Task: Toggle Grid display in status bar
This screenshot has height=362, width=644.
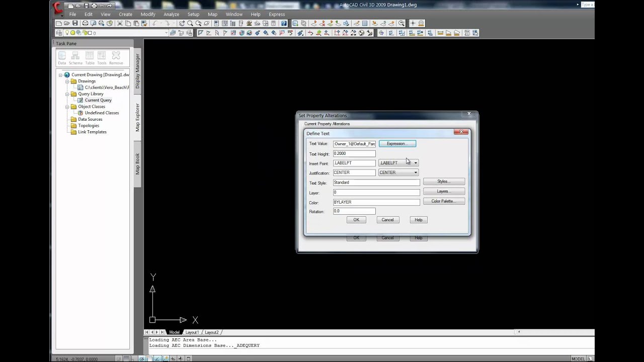Action: pos(126,359)
